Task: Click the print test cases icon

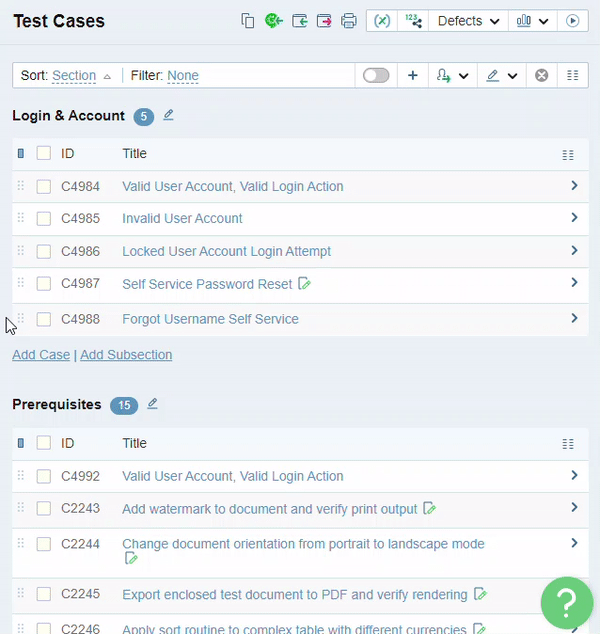Action: tap(349, 21)
